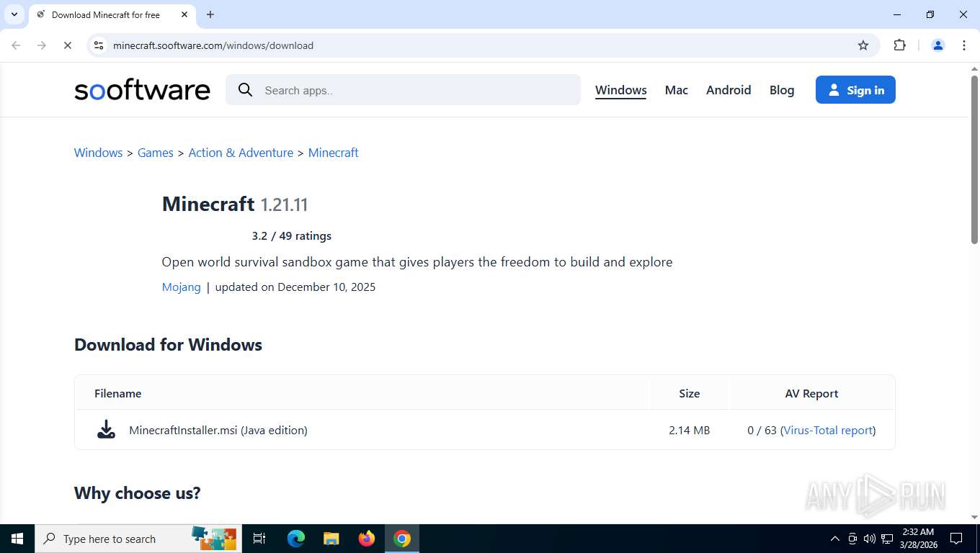Image resolution: width=980 pixels, height=553 pixels.
Task: Click the MinecraftInstaller.msi (Java edition) filename
Action: coord(218,430)
